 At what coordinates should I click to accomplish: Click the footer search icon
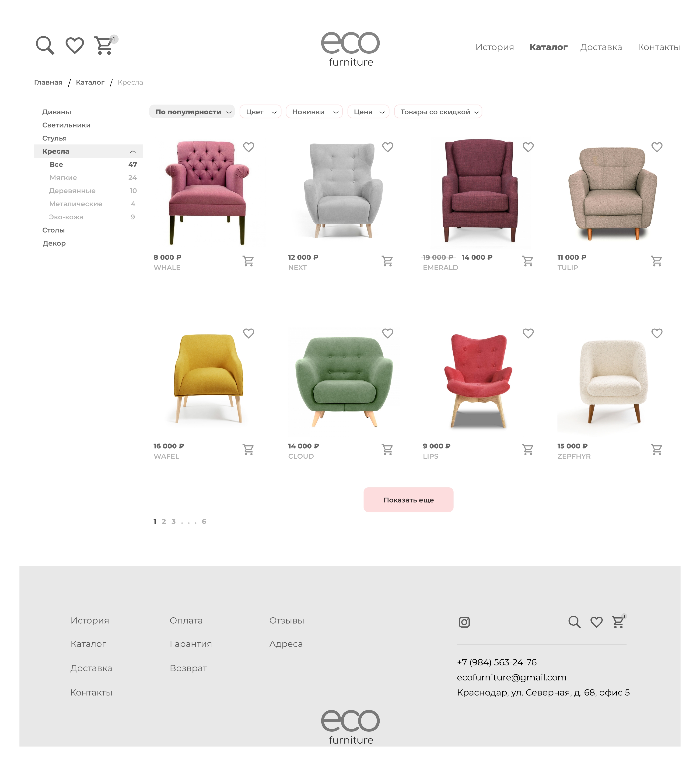[x=574, y=622]
